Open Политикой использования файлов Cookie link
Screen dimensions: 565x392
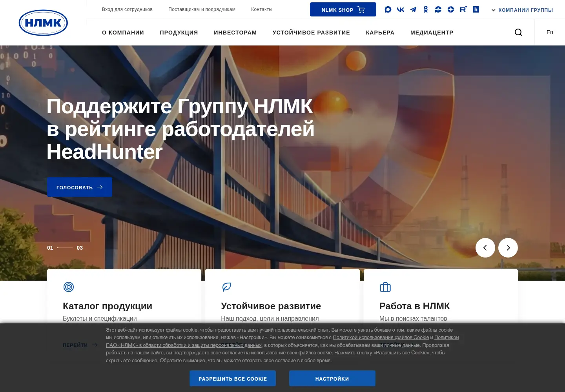click(381, 338)
